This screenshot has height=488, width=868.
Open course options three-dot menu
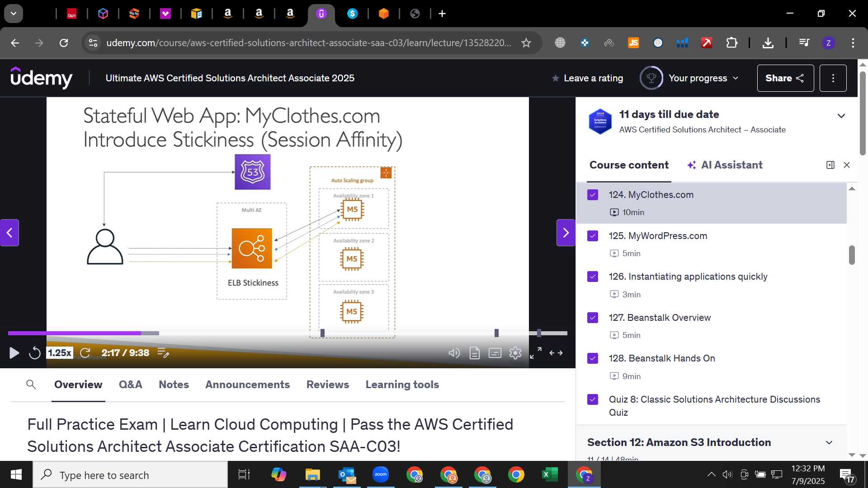pos(833,78)
